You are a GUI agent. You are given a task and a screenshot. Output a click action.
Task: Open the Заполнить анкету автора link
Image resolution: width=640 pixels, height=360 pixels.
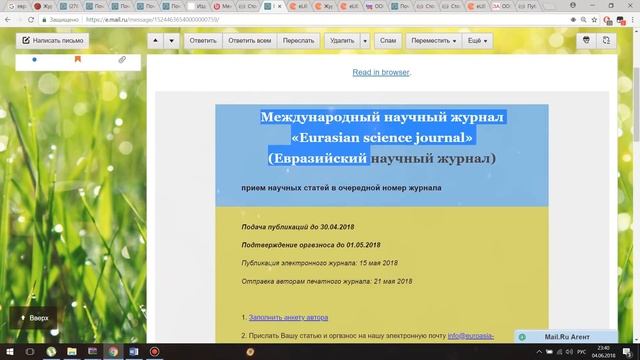tap(288, 317)
